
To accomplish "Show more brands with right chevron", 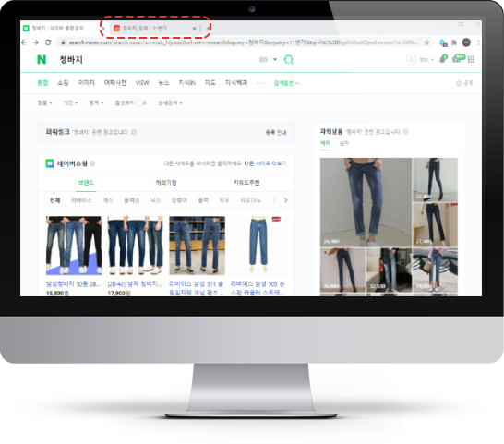I will tap(285, 200).
